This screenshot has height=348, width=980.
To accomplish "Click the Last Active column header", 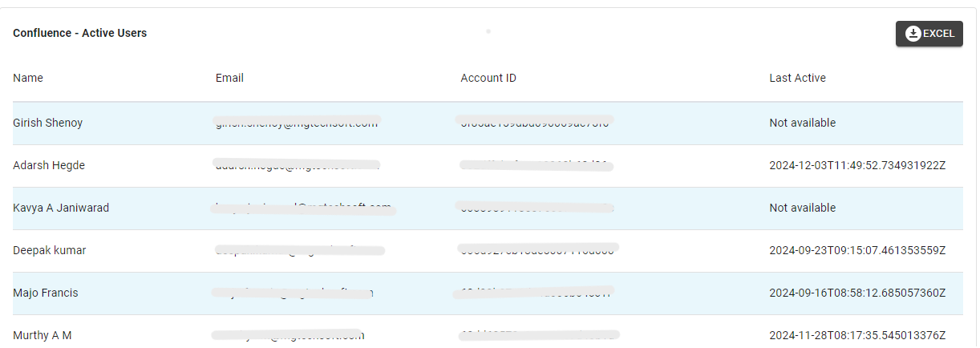I will [797, 78].
